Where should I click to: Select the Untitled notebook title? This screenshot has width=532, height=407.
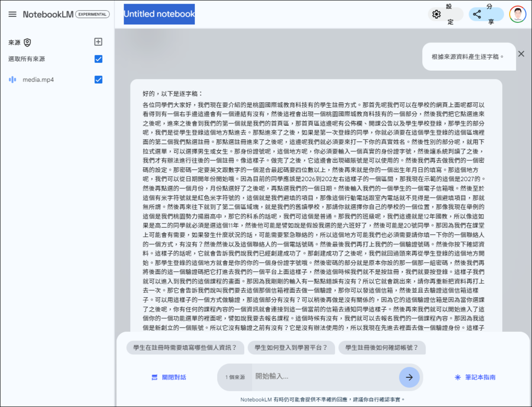pos(159,14)
